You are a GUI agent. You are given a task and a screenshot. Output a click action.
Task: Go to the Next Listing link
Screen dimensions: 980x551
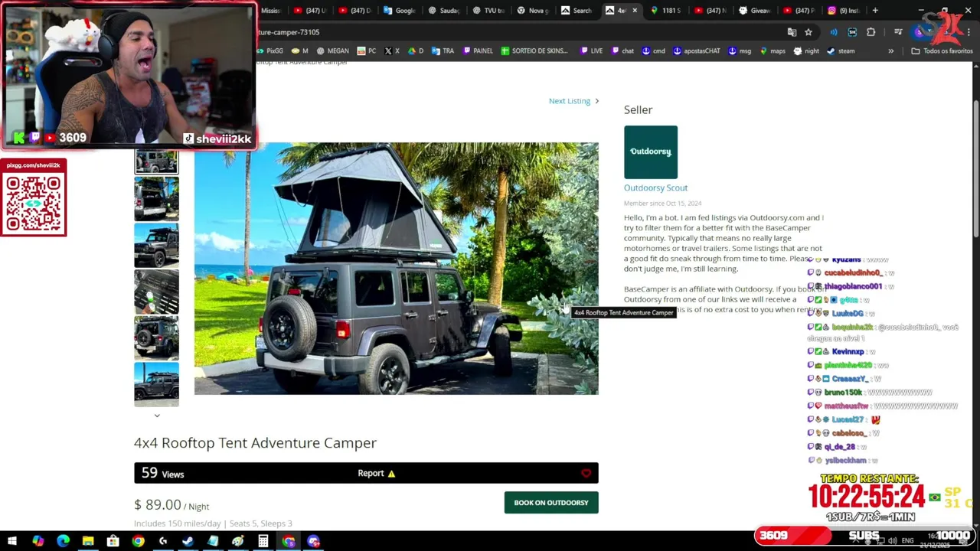pos(573,101)
